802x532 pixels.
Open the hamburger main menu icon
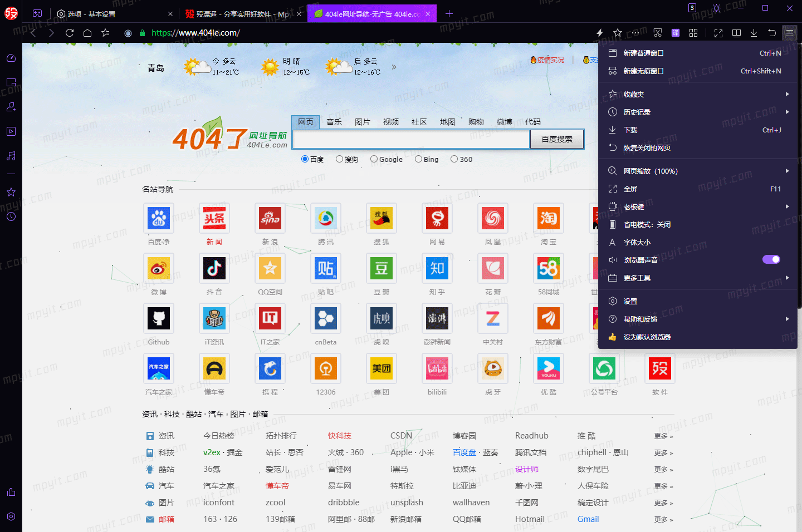(790, 33)
